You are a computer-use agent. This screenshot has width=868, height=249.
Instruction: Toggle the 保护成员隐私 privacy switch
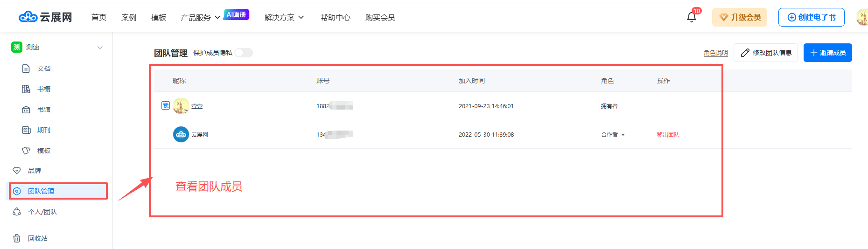click(243, 53)
